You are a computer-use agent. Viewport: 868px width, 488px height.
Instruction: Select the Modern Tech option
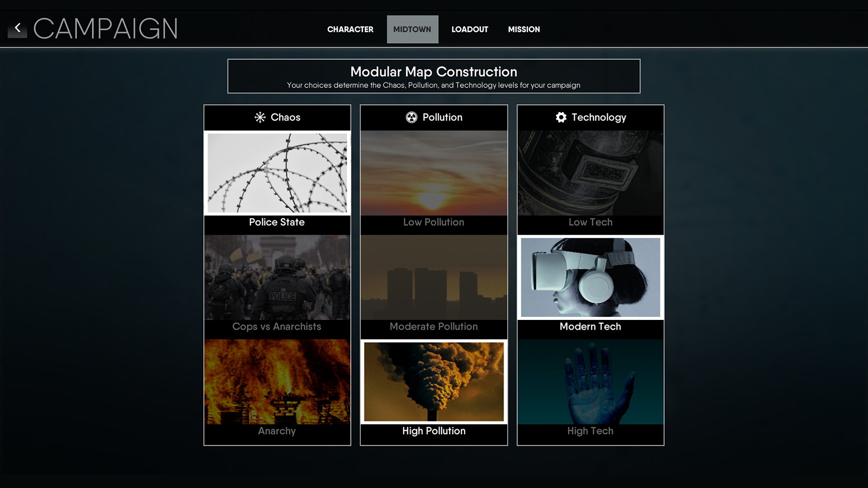click(x=590, y=286)
